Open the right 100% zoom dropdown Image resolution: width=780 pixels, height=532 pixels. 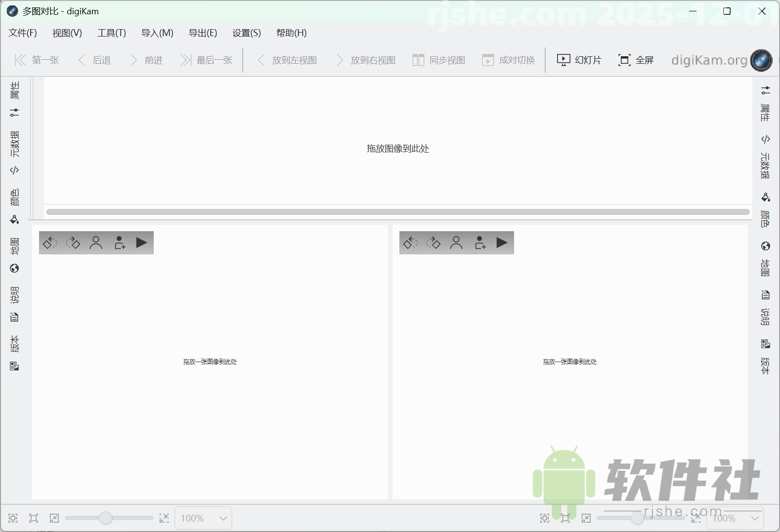pos(735,518)
